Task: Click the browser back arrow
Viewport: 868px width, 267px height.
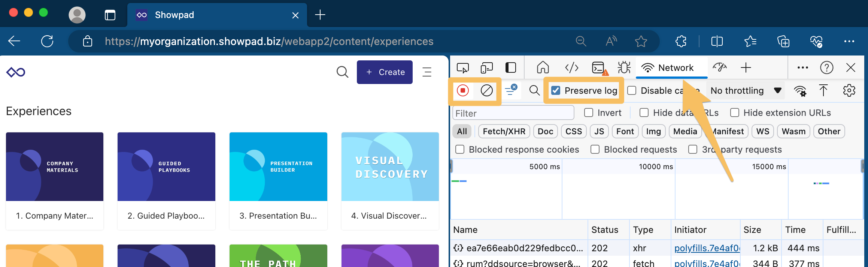Action: 14,41
